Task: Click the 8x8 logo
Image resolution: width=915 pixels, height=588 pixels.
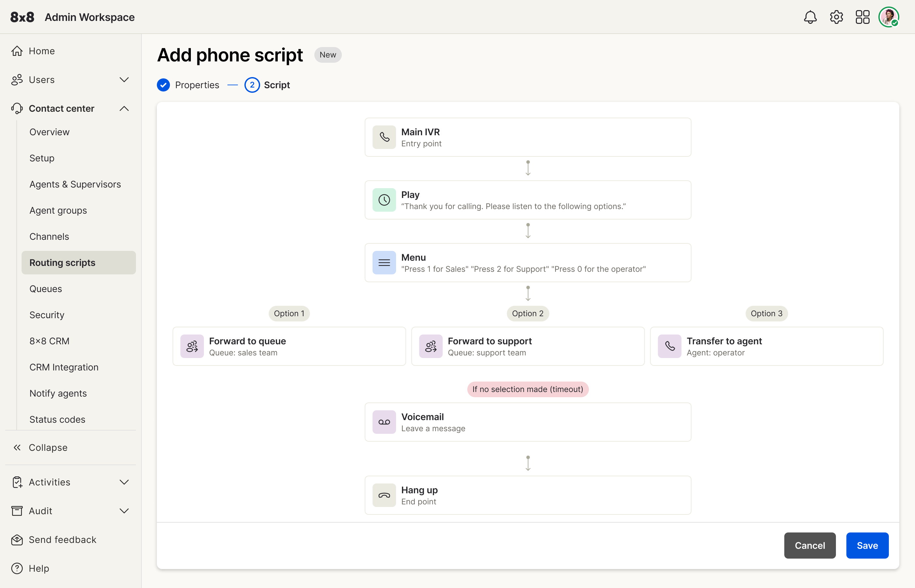Action: click(x=22, y=17)
